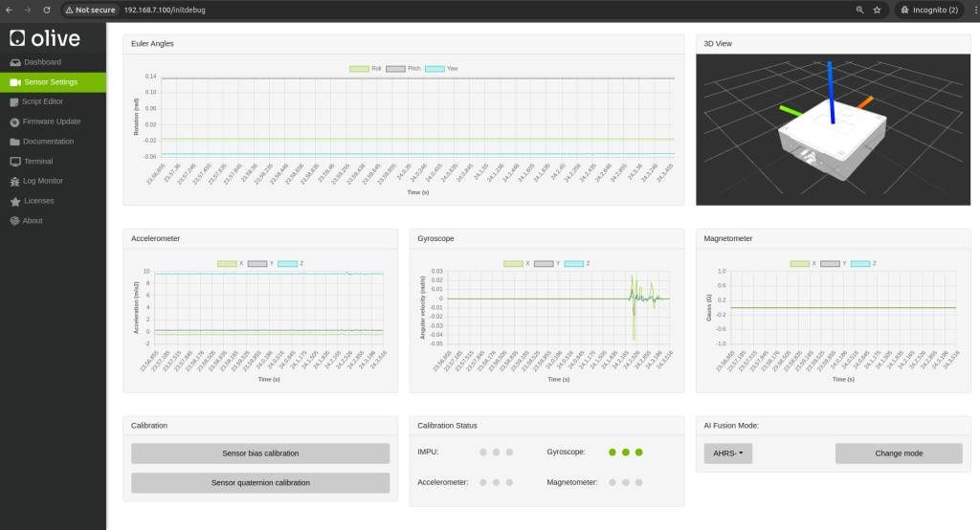Select the Sensor Settings menu item
The width and height of the screenshot is (980, 530).
click(51, 82)
